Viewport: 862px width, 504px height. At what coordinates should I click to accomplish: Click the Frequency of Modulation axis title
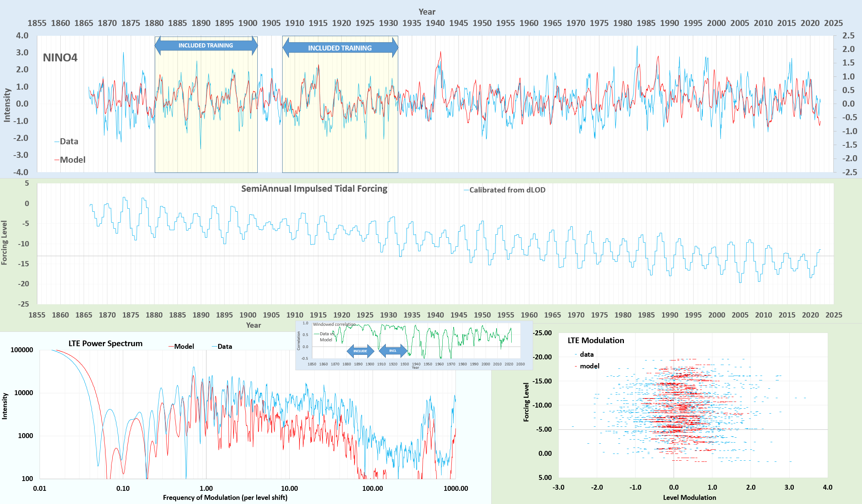click(225, 498)
